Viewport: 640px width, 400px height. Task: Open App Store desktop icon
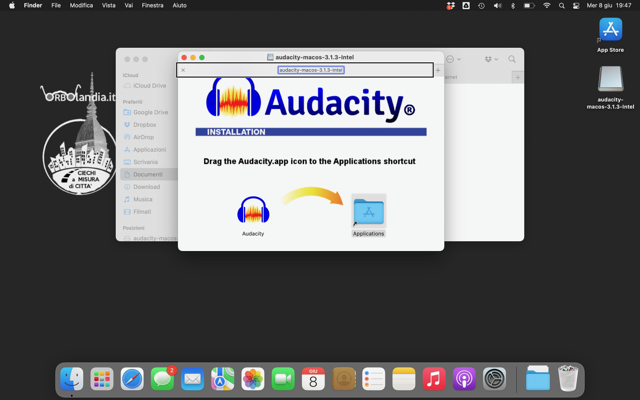point(610,29)
